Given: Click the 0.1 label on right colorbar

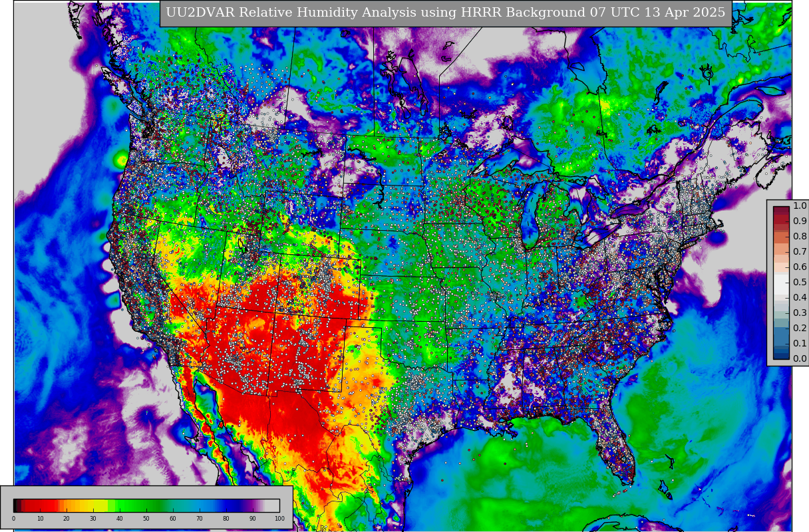Looking at the screenshot, I should pyautogui.click(x=800, y=344).
